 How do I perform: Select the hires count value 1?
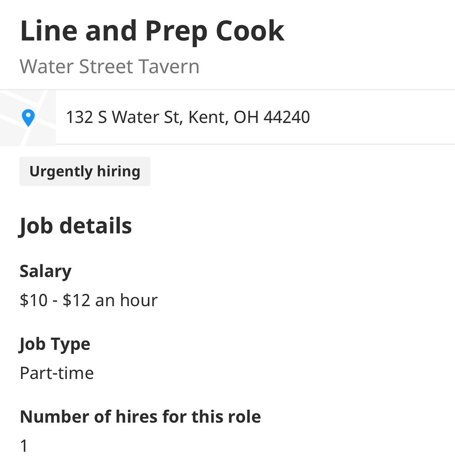click(x=24, y=446)
